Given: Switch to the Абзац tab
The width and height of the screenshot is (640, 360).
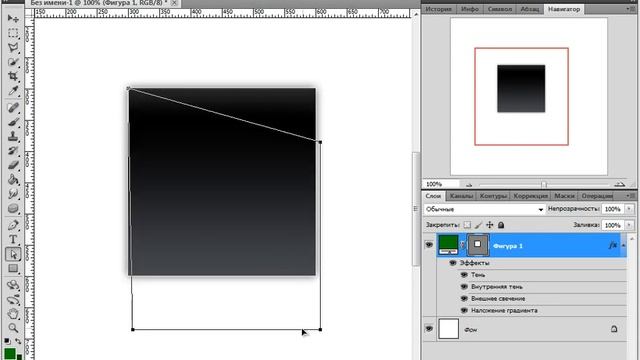Looking at the screenshot, I should 529,9.
